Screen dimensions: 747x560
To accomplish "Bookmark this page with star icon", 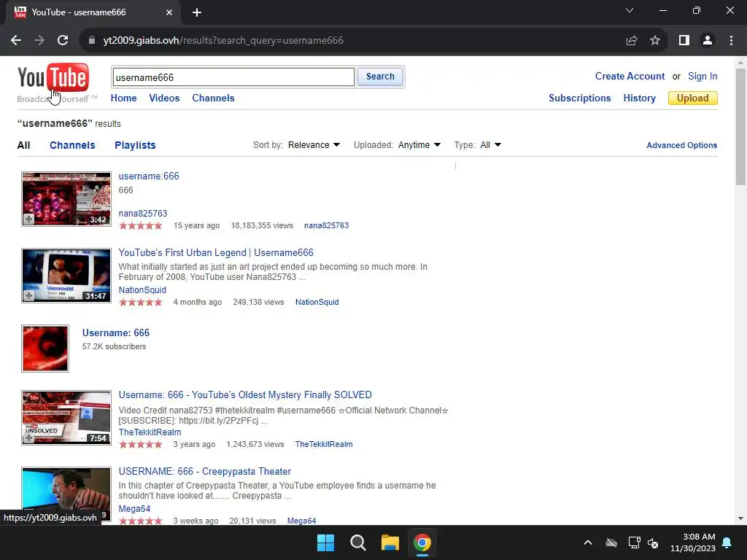I will coord(655,41).
